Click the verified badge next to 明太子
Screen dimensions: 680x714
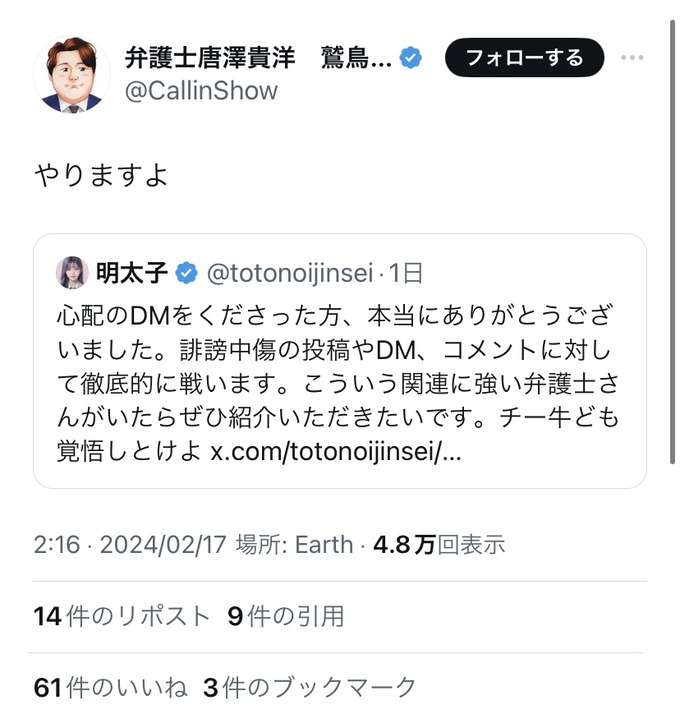[x=187, y=271]
